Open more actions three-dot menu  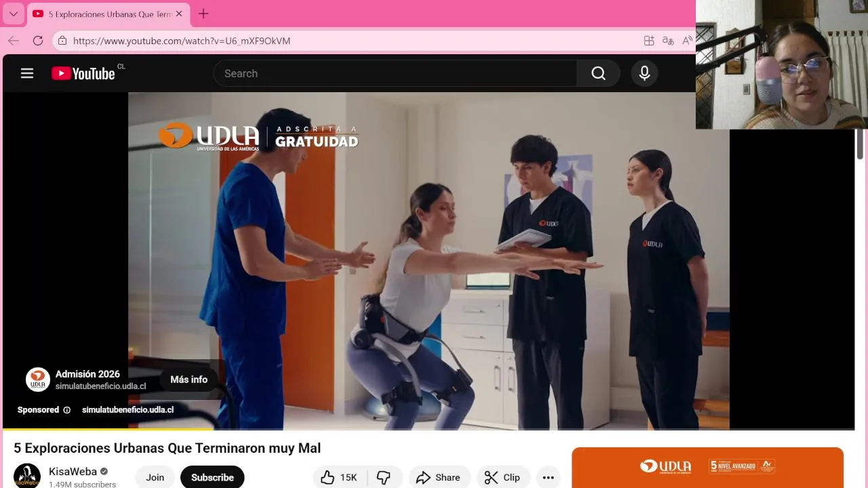(548, 477)
